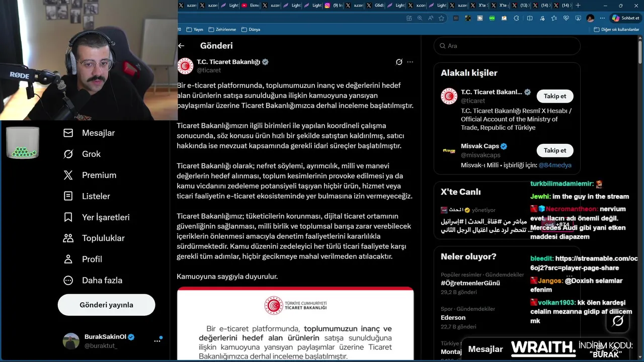Click the zoom magnifier icon in address bar
The width and height of the screenshot is (644, 362).
[x=420, y=18]
